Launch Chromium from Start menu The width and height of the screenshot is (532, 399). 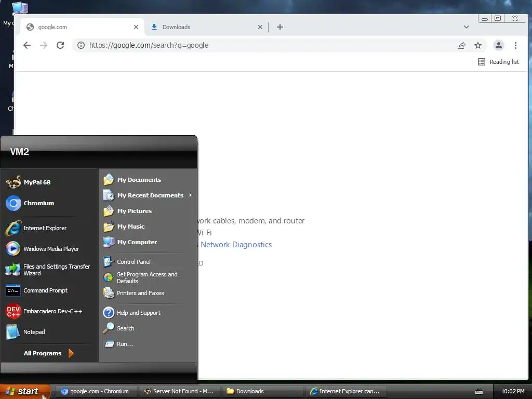click(30, 203)
